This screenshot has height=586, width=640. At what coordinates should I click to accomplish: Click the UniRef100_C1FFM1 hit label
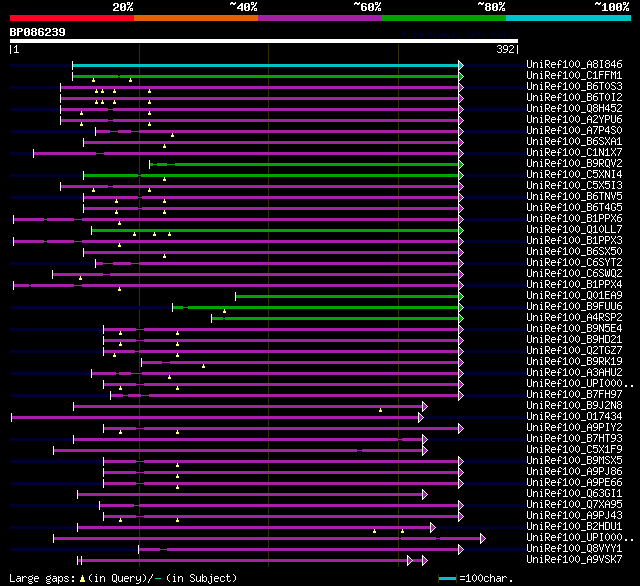(x=574, y=75)
